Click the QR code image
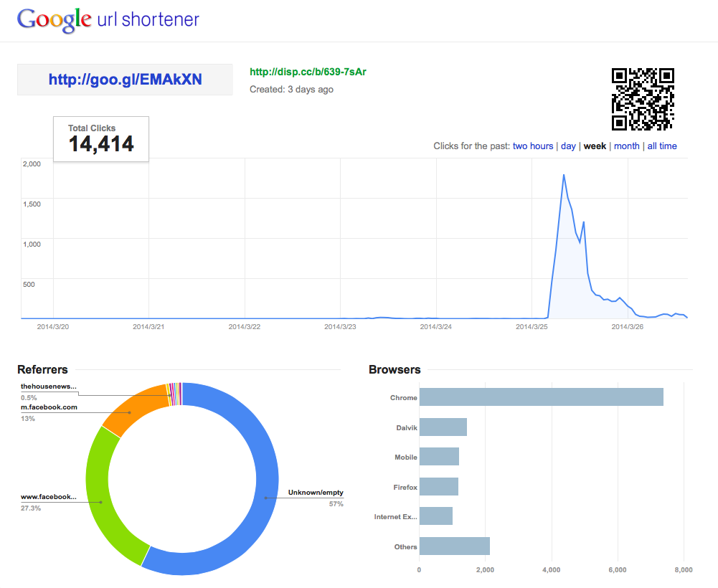The image size is (718, 588). click(643, 100)
